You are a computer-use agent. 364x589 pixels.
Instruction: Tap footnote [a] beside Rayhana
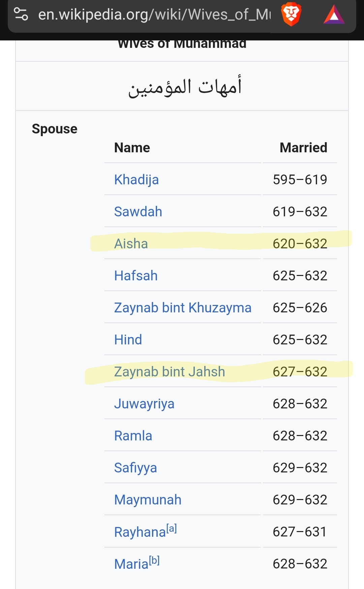pyautogui.click(x=172, y=528)
